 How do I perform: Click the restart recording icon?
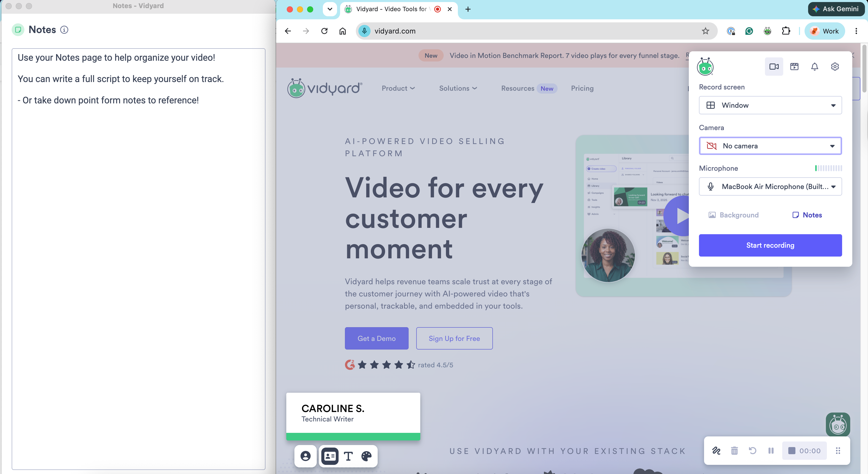click(753, 451)
